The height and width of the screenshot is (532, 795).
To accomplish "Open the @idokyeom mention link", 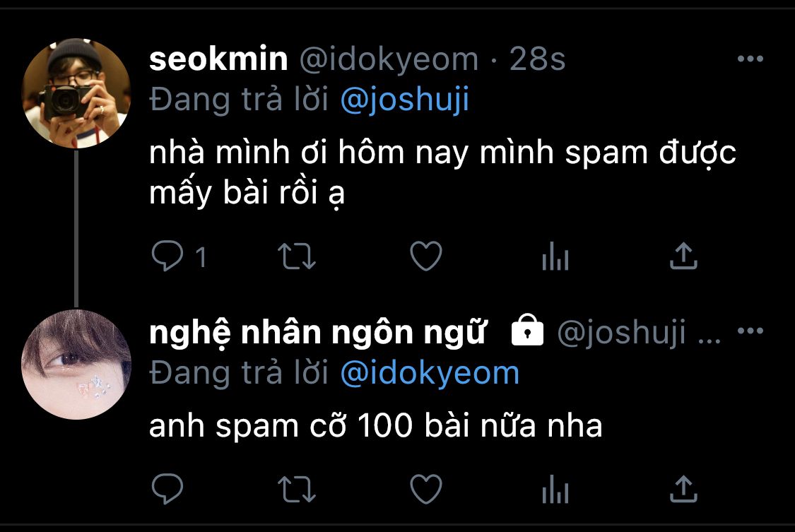I will (430, 374).
